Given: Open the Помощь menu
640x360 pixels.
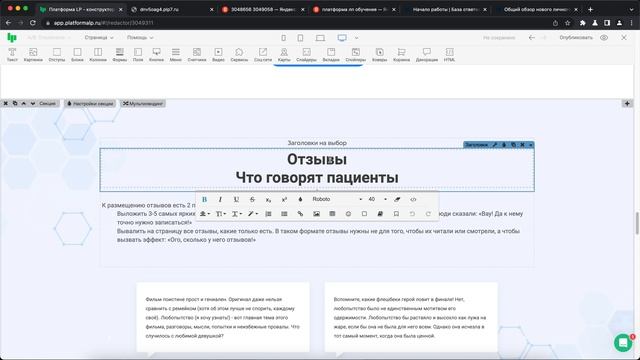Looking at the screenshot, I should tap(140, 38).
